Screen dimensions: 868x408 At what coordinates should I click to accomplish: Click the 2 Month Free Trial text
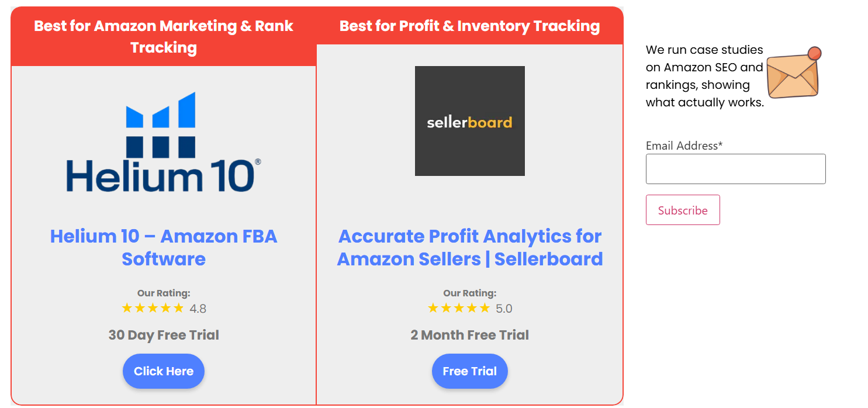pyautogui.click(x=469, y=335)
